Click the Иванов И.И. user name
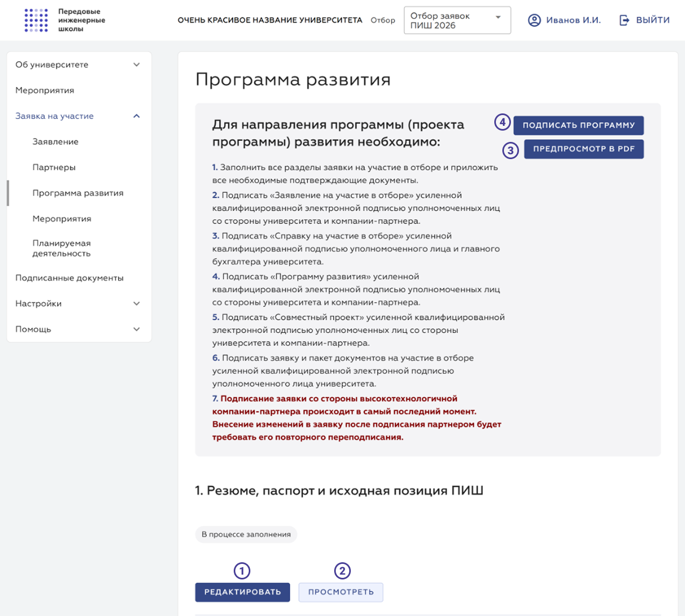The width and height of the screenshot is (685, 616). coord(573,20)
